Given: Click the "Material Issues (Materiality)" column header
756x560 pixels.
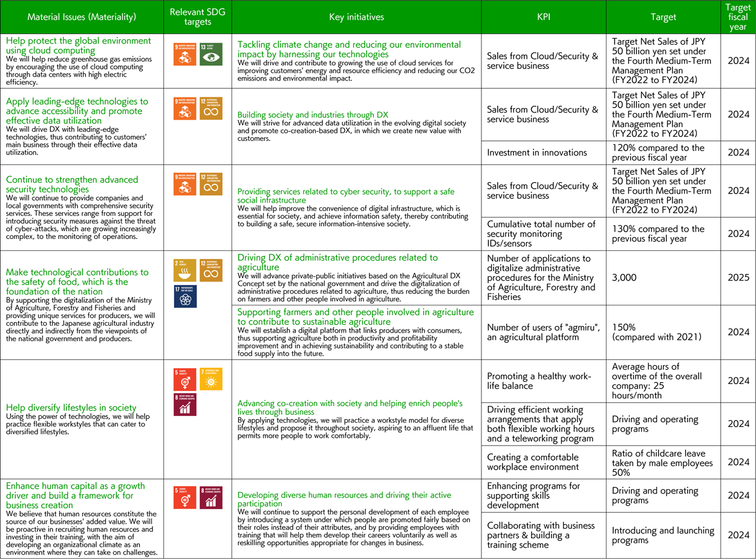Looking at the screenshot, I should point(82,17).
